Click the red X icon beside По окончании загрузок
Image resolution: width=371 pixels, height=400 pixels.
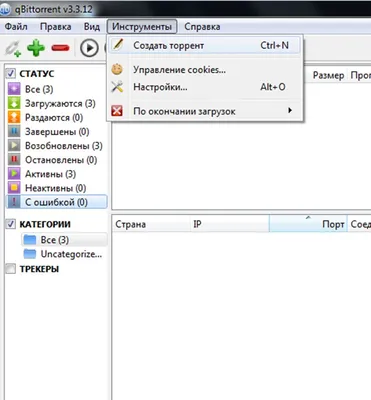click(117, 111)
